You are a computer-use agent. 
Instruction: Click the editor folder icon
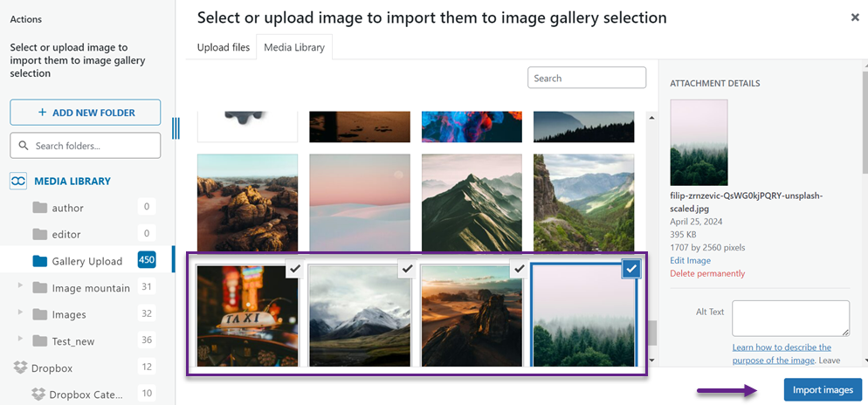pyautogui.click(x=39, y=235)
